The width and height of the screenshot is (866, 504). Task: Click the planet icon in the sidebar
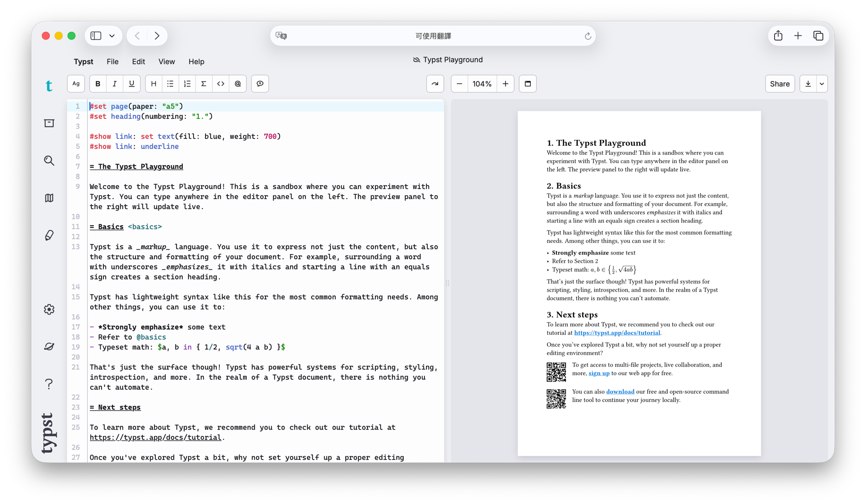pos(49,347)
